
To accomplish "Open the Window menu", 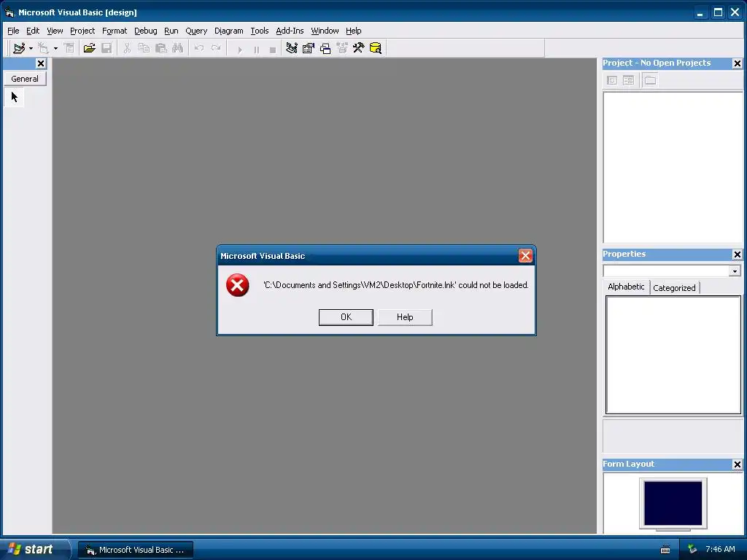I will [325, 31].
